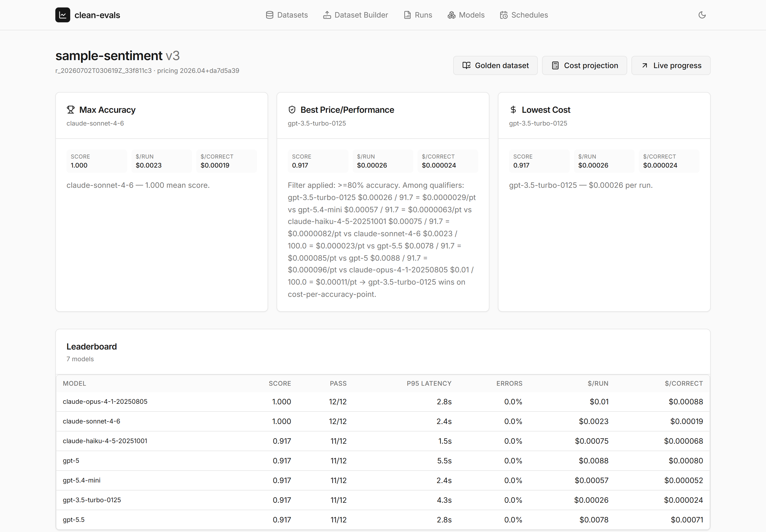Click the trophy icon beside Max Accuracy
Image resolution: width=766 pixels, height=532 pixels.
71,110
